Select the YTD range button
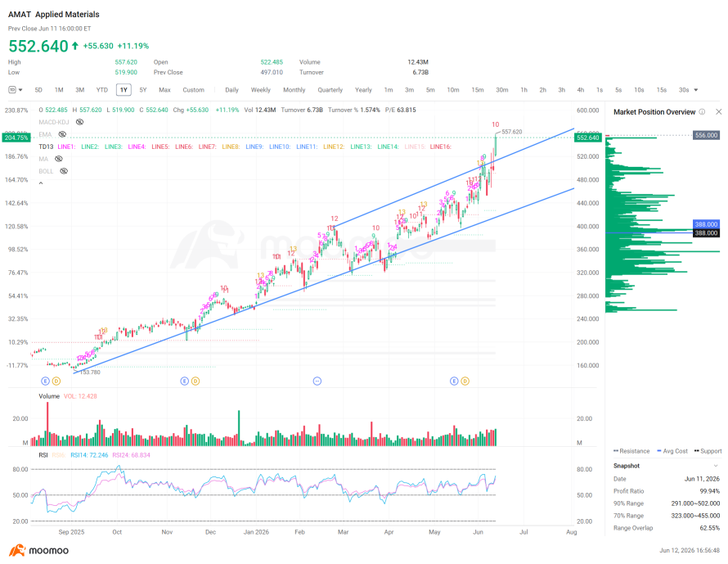This screenshot has height=564, width=728. [101, 90]
